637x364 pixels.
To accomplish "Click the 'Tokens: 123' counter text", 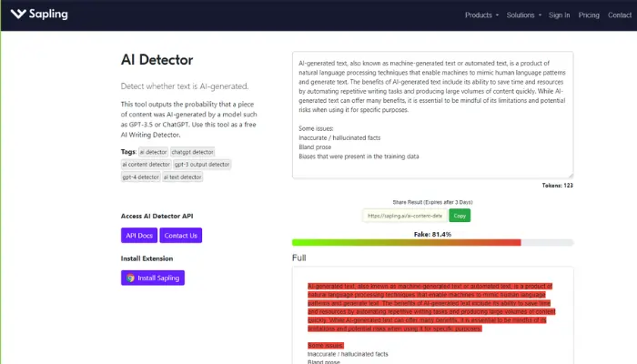I will tap(557, 186).
